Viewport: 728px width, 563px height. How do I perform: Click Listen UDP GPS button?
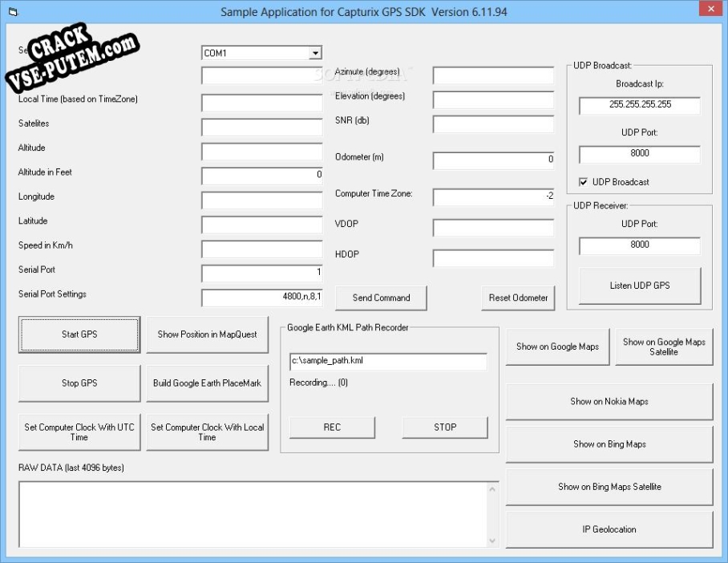[x=639, y=286]
